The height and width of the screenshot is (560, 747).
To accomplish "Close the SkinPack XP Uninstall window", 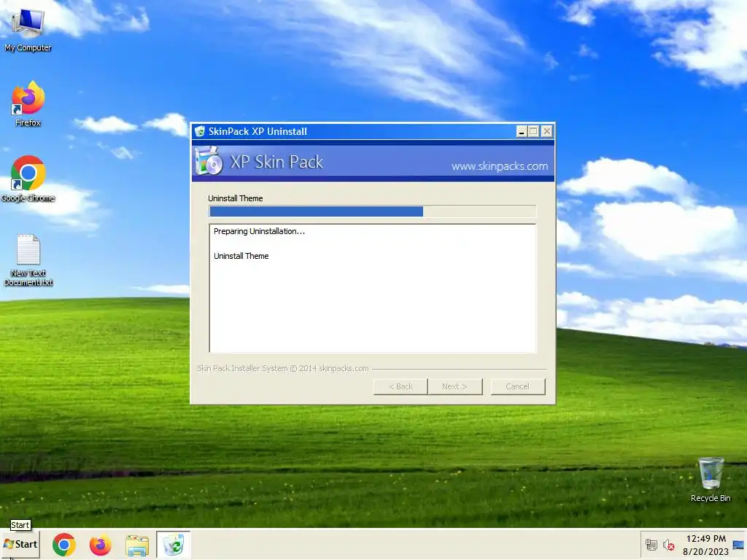I will (547, 131).
